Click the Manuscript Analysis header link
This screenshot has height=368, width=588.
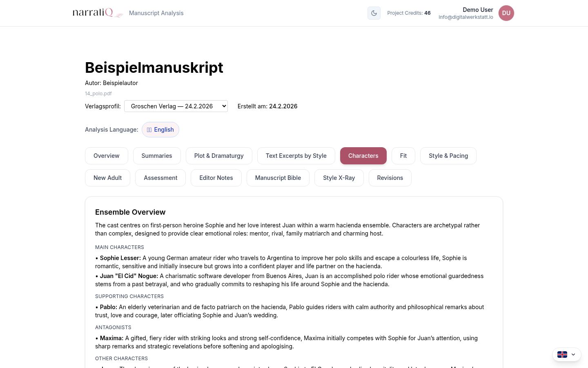(x=156, y=13)
